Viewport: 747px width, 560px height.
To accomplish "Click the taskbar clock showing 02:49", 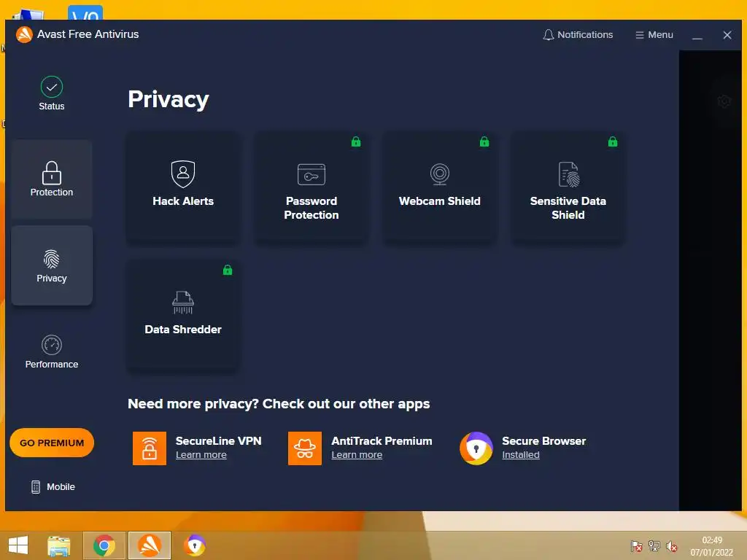I will [x=712, y=546].
